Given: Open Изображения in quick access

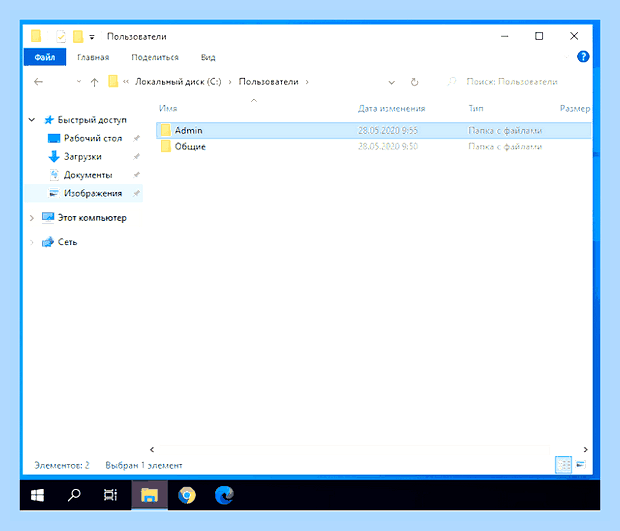Looking at the screenshot, I should (93, 193).
